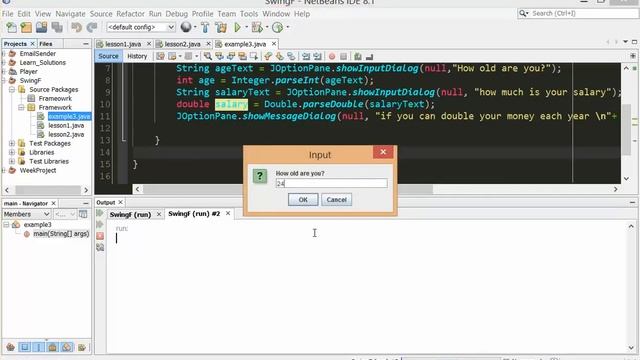Toggle the fifth Navigator filter icon
The height and width of the screenshot is (360, 640).
pos(67,347)
